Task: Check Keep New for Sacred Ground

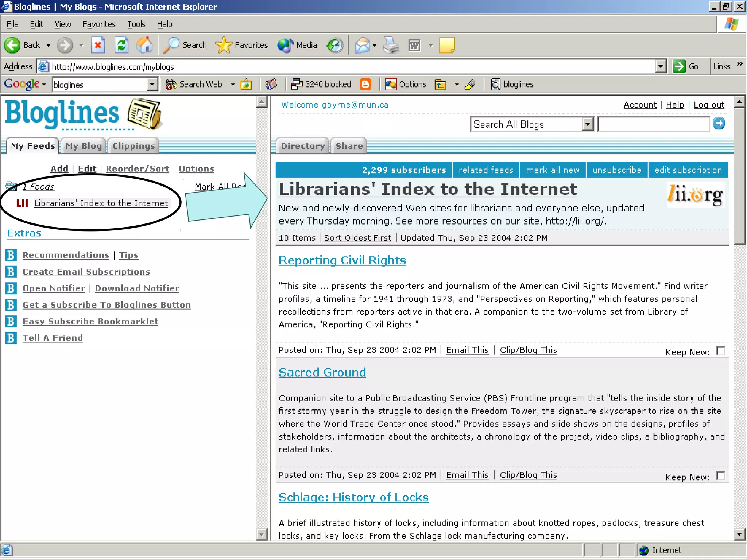Action: [720, 476]
